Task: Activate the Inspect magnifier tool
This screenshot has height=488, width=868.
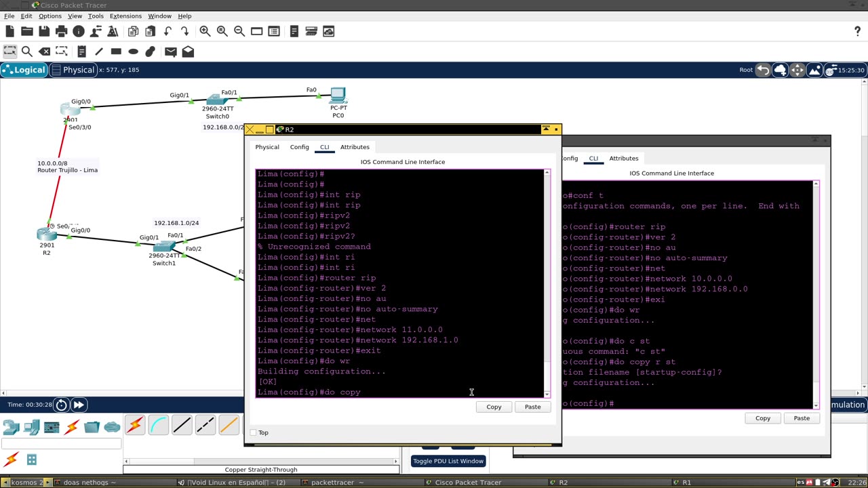Action: [27, 52]
